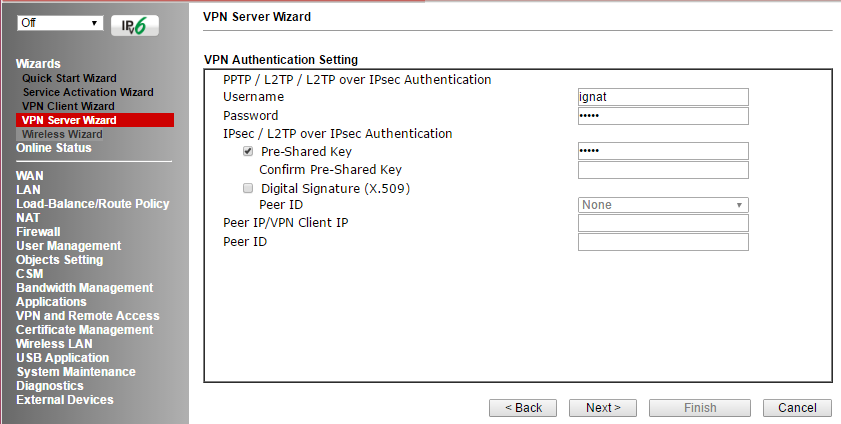Click the Confirm Pre-Shared Key field
Viewport: 841px width, 424px height.
pyautogui.click(x=663, y=170)
